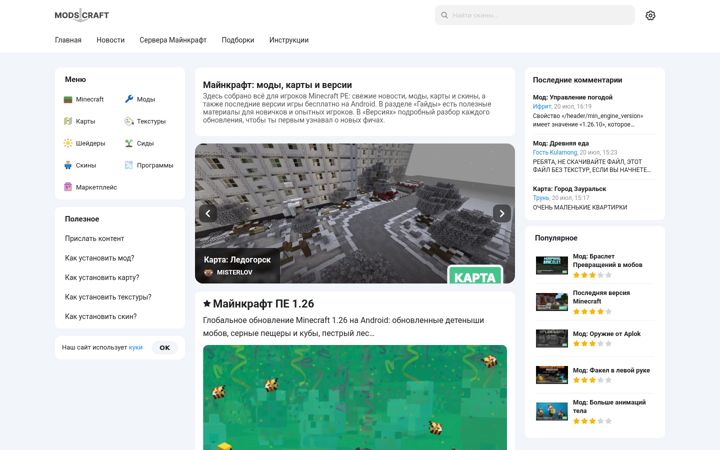Open Трунь user profile
Image resolution: width=720 pixels, height=450 pixels.
[541, 198]
